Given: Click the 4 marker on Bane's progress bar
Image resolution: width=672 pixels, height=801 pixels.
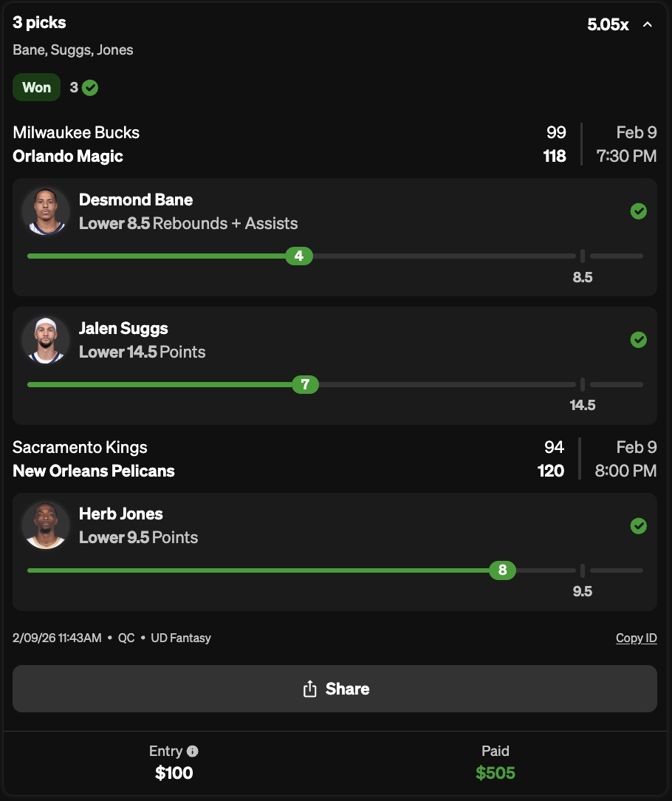Looking at the screenshot, I should pyautogui.click(x=299, y=256).
